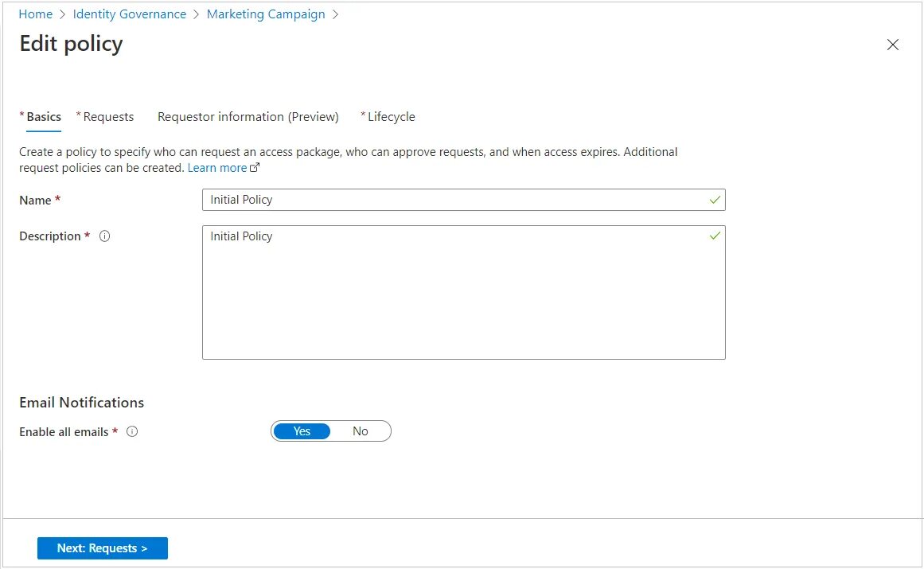924x569 pixels.
Task: Click the Description info icon
Action: 104,236
